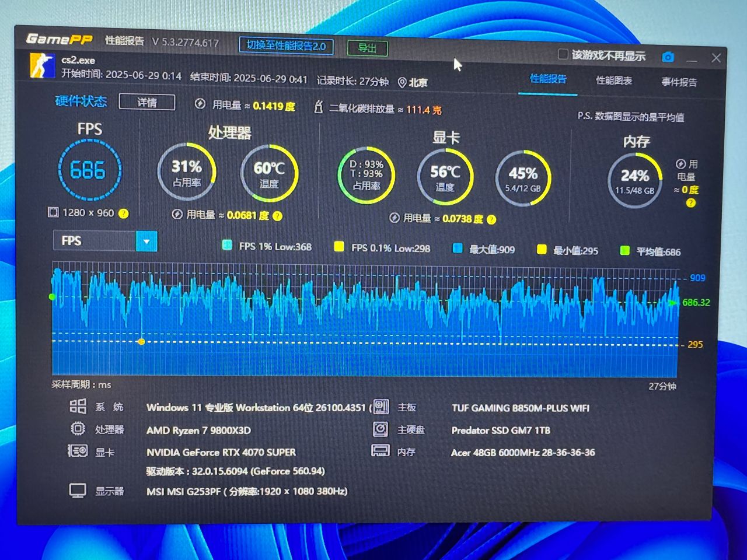Click the Predator SSD GM7 1TB text
The height and width of the screenshot is (560, 747).
(x=501, y=430)
